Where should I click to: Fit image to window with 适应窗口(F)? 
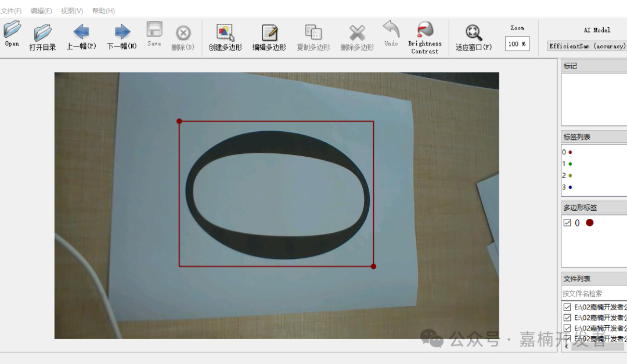click(473, 37)
